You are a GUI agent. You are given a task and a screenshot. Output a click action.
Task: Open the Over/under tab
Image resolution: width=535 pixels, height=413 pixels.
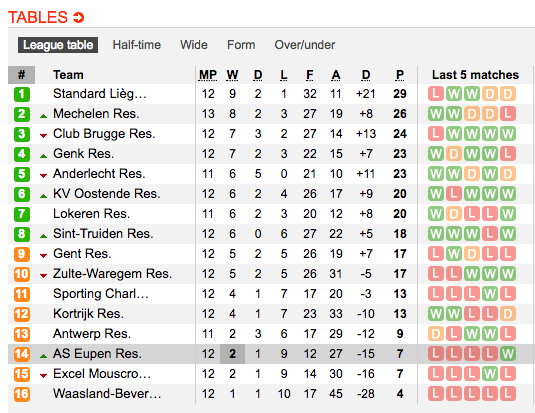[305, 45]
